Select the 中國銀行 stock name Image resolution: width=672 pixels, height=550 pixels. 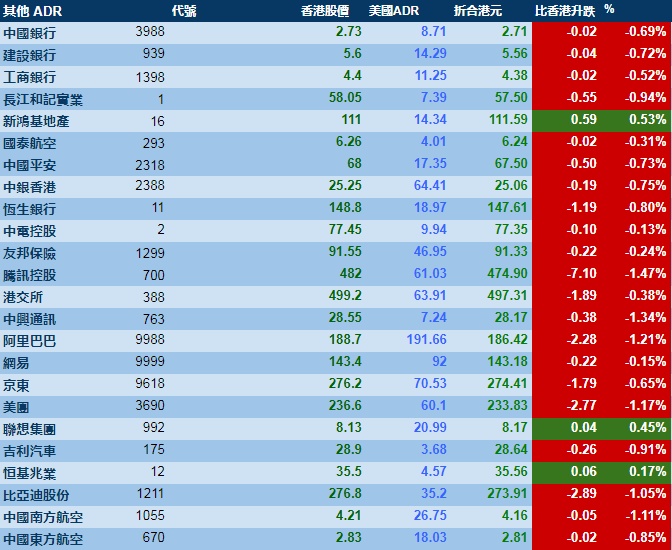30,33
